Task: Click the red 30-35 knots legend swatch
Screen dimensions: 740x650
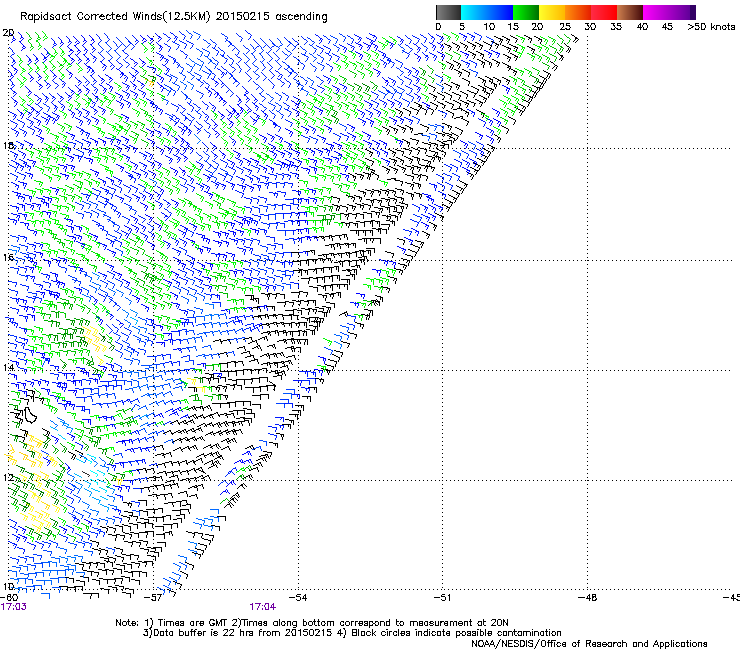Action: [604, 12]
